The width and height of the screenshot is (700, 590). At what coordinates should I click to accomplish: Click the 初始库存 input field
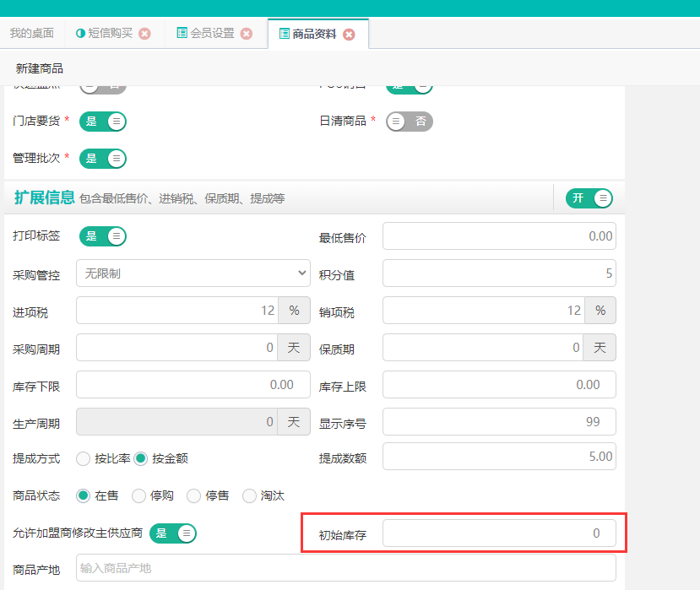pyautogui.click(x=499, y=533)
